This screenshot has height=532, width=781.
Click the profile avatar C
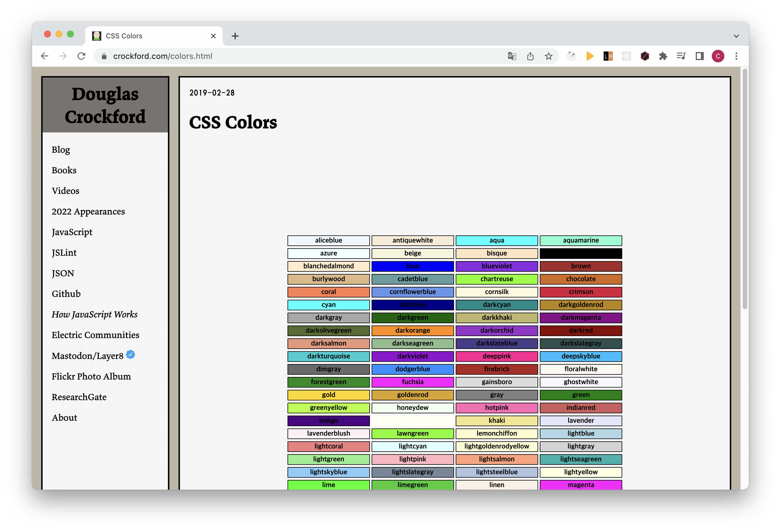coord(718,56)
